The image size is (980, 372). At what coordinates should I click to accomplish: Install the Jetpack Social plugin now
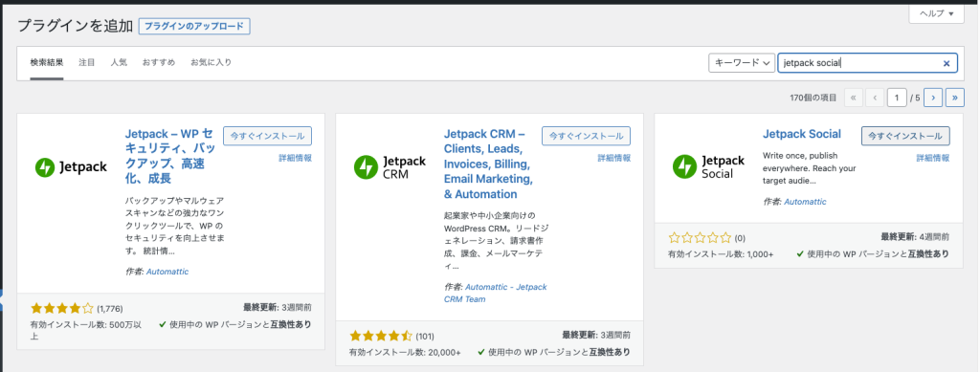[x=905, y=136]
